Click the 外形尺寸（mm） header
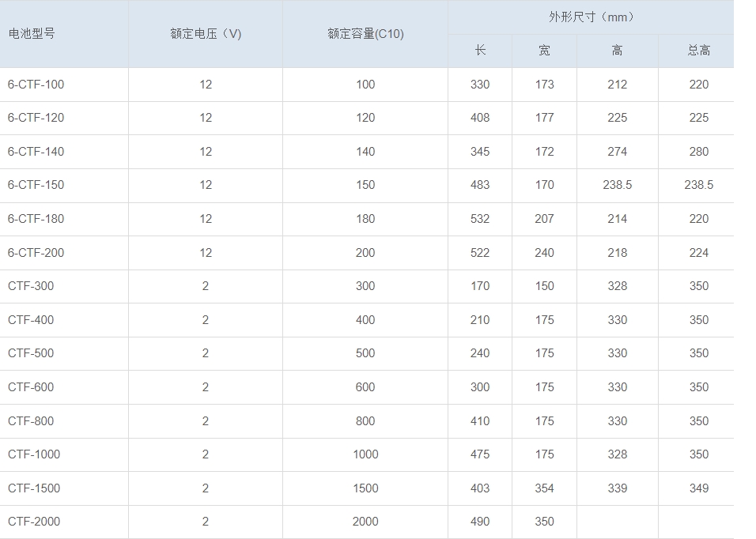756x539 pixels. pos(591,17)
